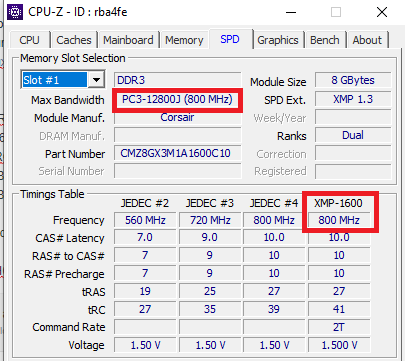This screenshot has height=361, width=405.
Task: Click the Part Number CMZ8GX3M1A1600C10 field
Action: (x=177, y=154)
